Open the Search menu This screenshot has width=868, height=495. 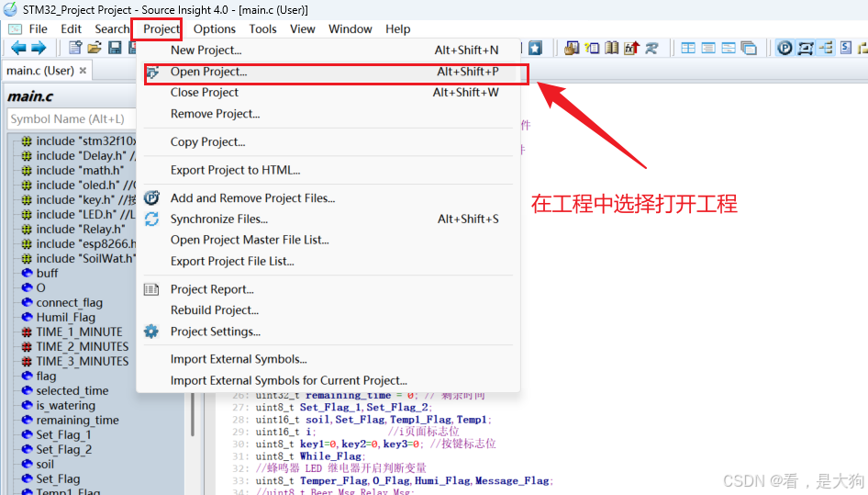[111, 28]
